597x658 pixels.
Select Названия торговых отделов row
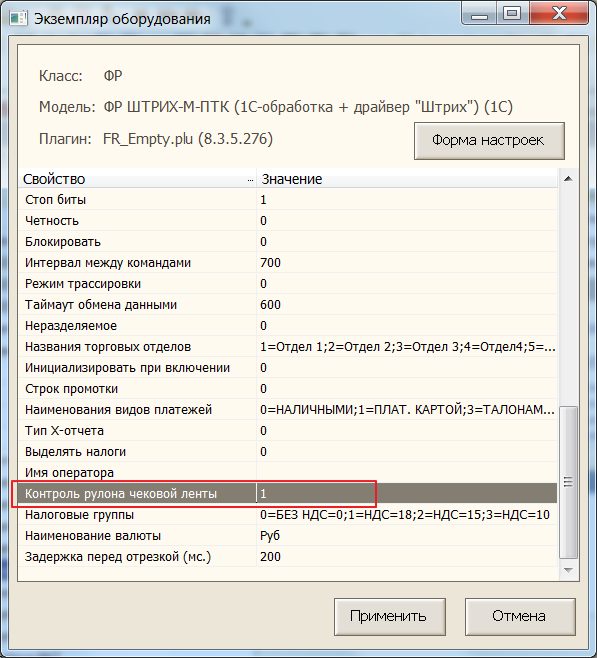288,347
